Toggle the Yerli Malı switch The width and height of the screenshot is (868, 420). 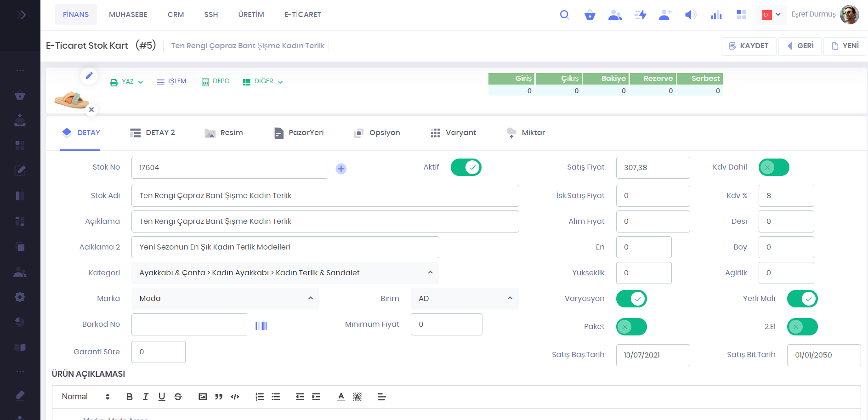click(x=802, y=299)
